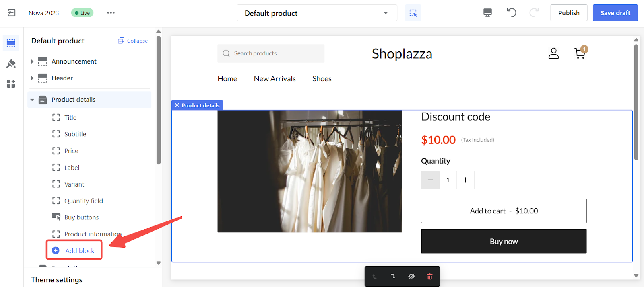Click the Live status badge

tap(82, 13)
